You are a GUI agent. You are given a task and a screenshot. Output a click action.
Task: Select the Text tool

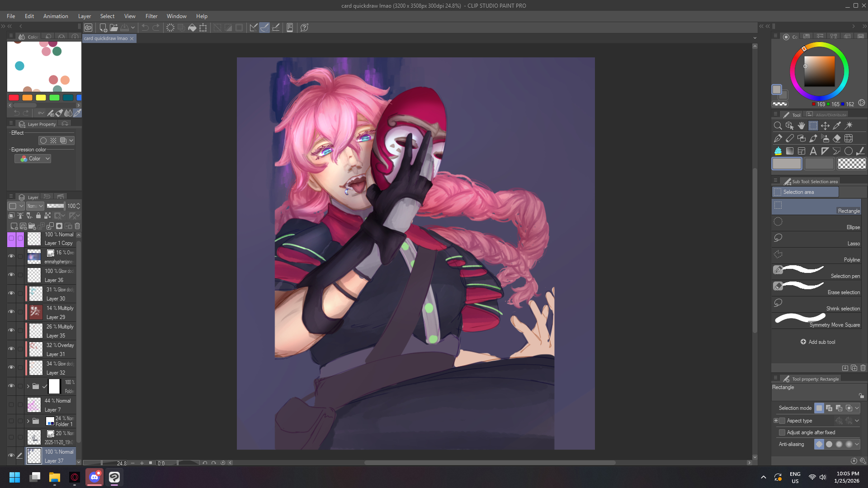813,151
